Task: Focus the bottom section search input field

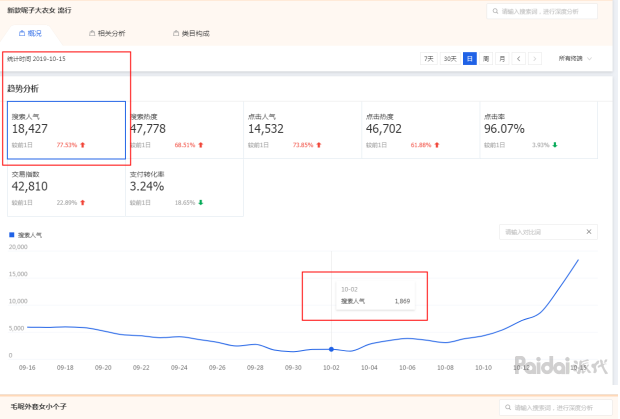Action: point(556,408)
